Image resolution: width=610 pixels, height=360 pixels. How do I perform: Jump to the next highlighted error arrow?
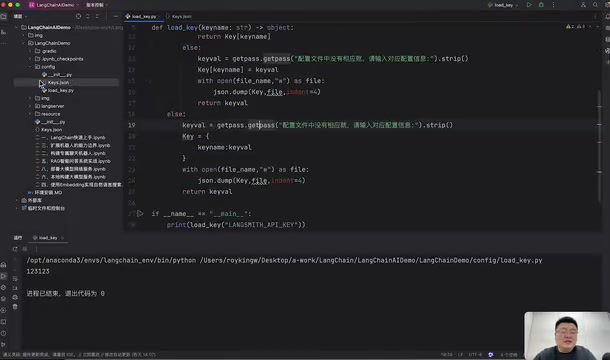pyautogui.click(x=597, y=26)
